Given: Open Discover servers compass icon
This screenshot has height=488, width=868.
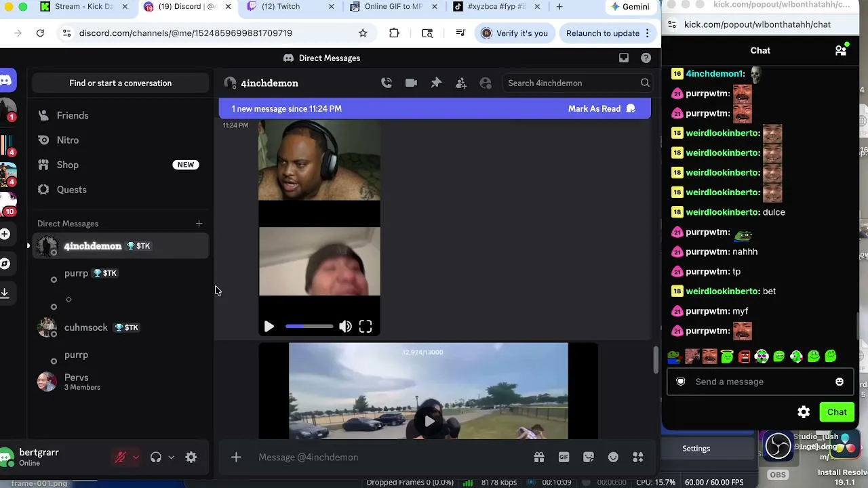Looking at the screenshot, I should click(5, 263).
